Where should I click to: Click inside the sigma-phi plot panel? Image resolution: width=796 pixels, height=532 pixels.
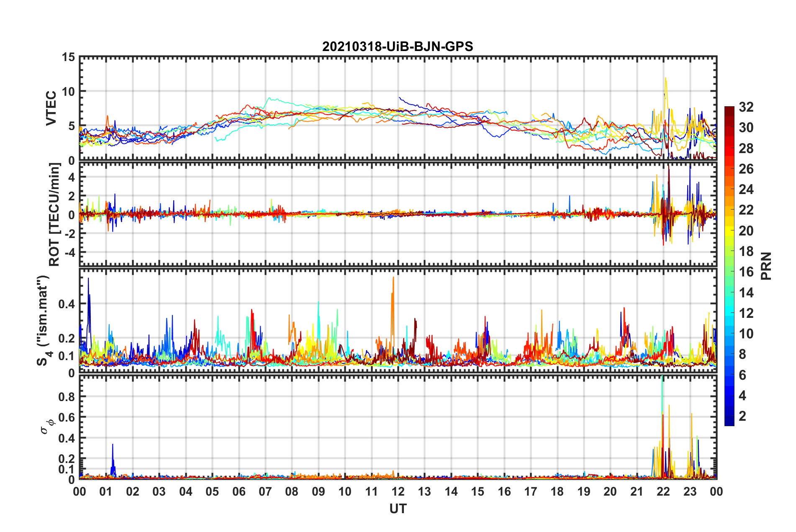pyautogui.click(x=398, y=427)
